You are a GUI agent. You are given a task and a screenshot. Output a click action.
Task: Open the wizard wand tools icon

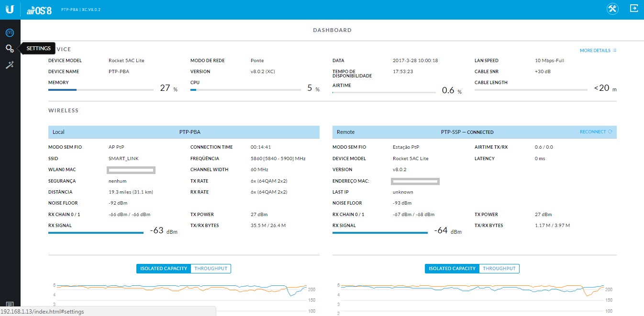(x=10, y=65)
